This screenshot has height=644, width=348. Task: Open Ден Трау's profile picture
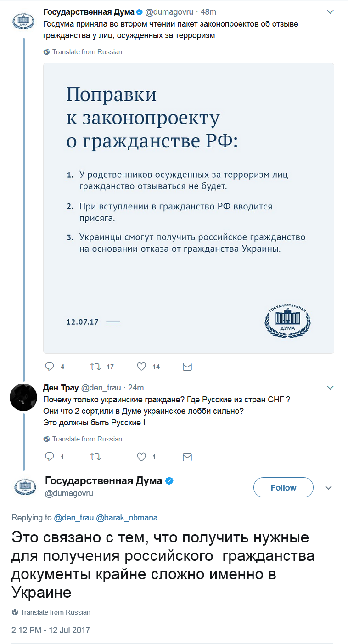[23, 397]
